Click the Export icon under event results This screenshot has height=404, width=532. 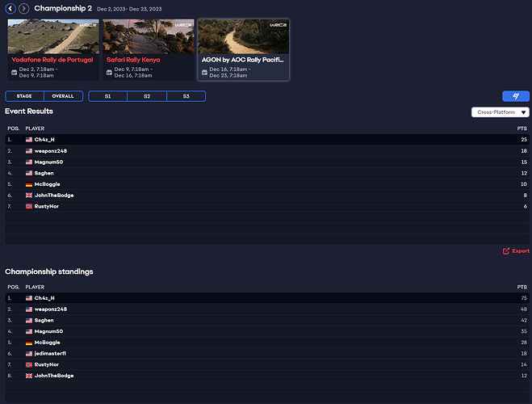[506, 251]
